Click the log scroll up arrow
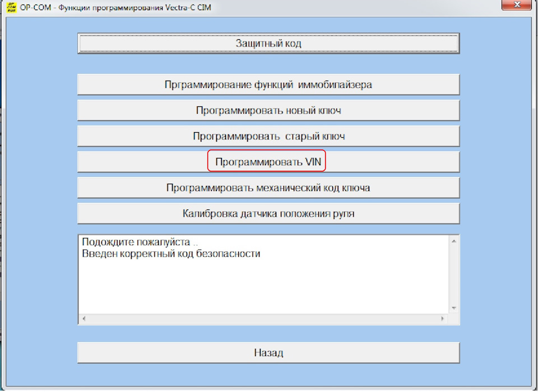This screenshot has width=538, height=392. tap(453, 241)
